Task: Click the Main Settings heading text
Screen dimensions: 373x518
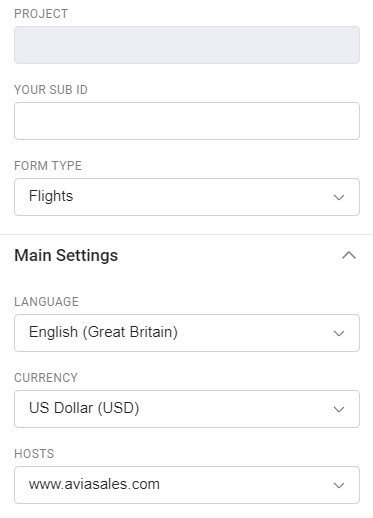Action: pyautogui.click(x=66, y=256)
